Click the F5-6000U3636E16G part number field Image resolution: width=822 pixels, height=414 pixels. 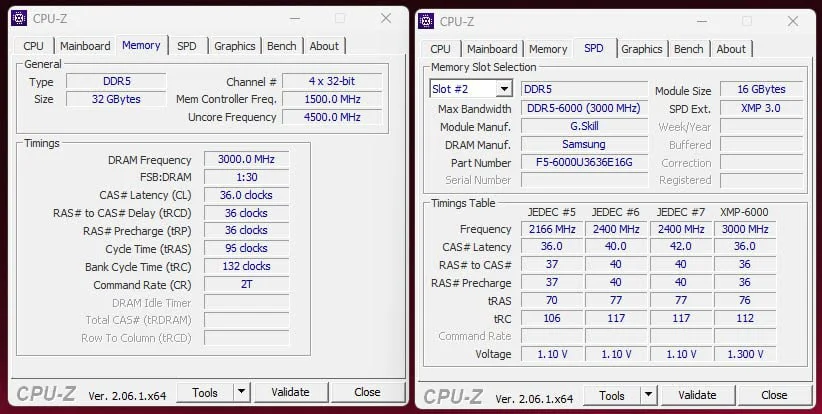pos(585,162)
